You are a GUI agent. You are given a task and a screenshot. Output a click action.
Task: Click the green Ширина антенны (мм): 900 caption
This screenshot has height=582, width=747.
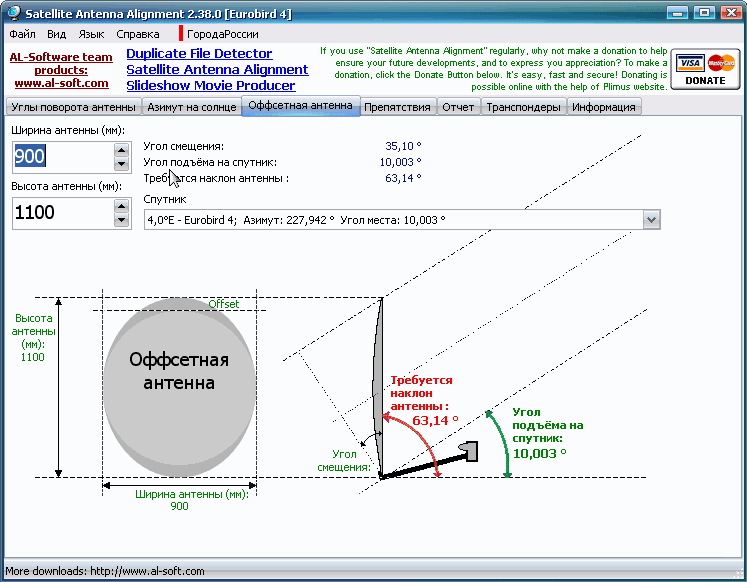point(191,500)
